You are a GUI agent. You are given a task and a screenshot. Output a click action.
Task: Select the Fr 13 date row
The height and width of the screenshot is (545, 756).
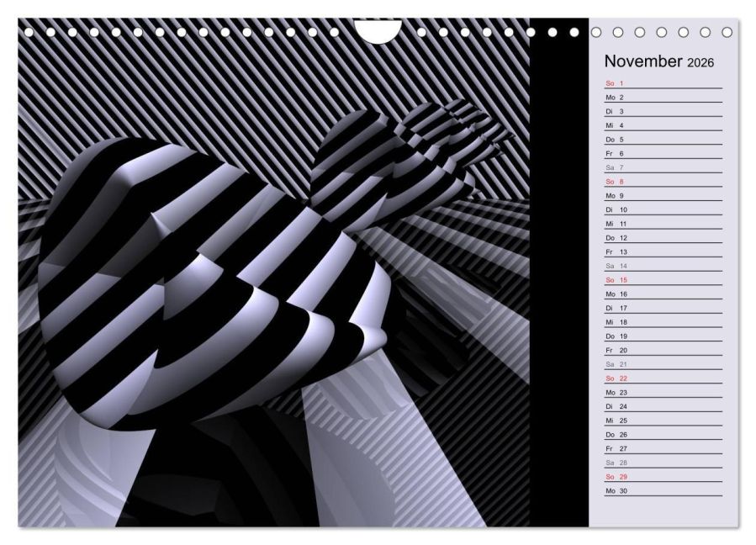[663, 251]
